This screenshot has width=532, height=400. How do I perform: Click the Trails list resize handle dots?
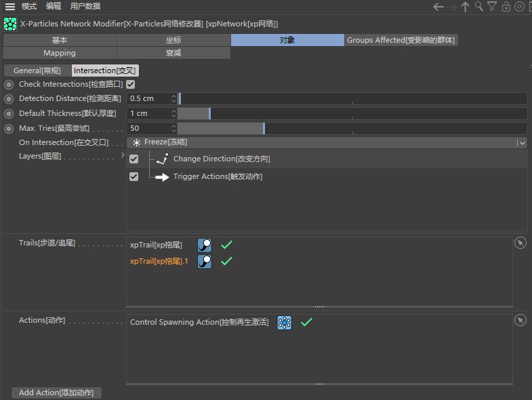click(x=319, y=306)
